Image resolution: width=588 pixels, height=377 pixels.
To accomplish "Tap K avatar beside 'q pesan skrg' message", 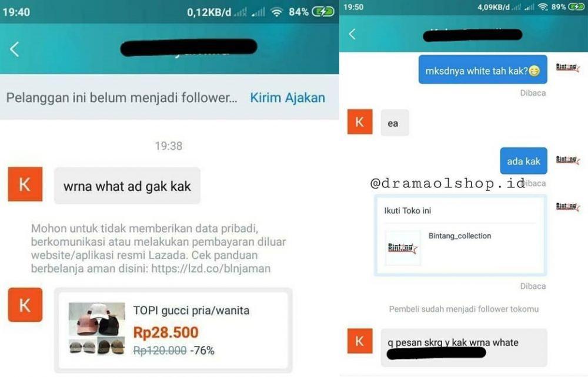I will click(x=360, y=341).
